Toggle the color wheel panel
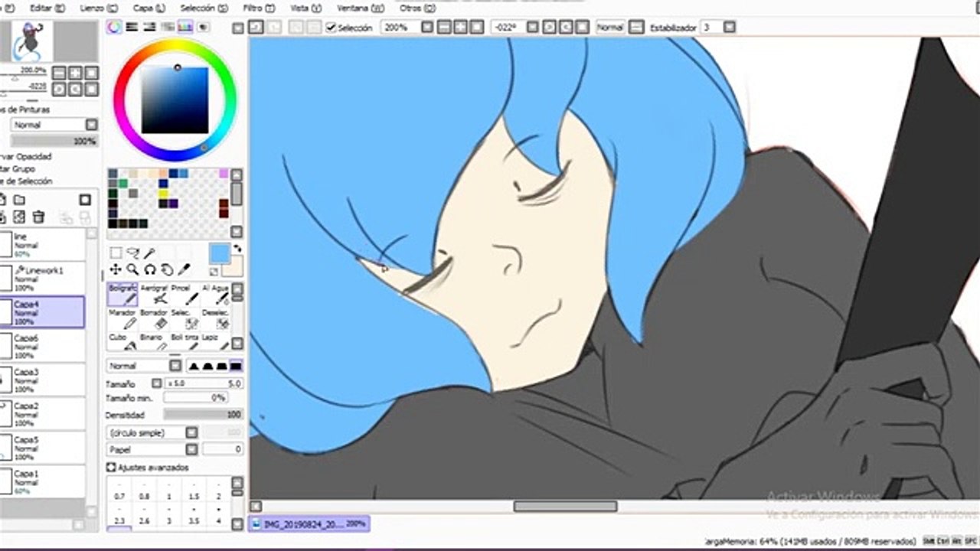This screenshot has width=980, height=551. [x=114, y=27]
